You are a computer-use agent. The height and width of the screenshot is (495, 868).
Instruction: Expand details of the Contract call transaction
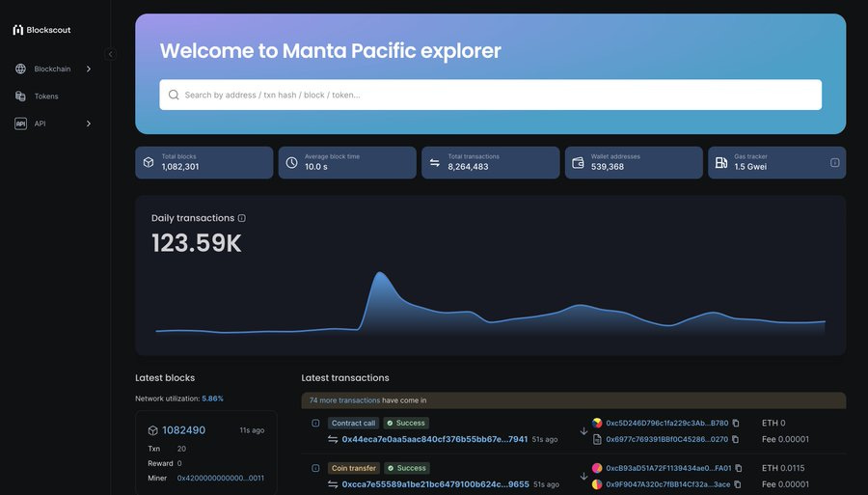coord(315,423)
